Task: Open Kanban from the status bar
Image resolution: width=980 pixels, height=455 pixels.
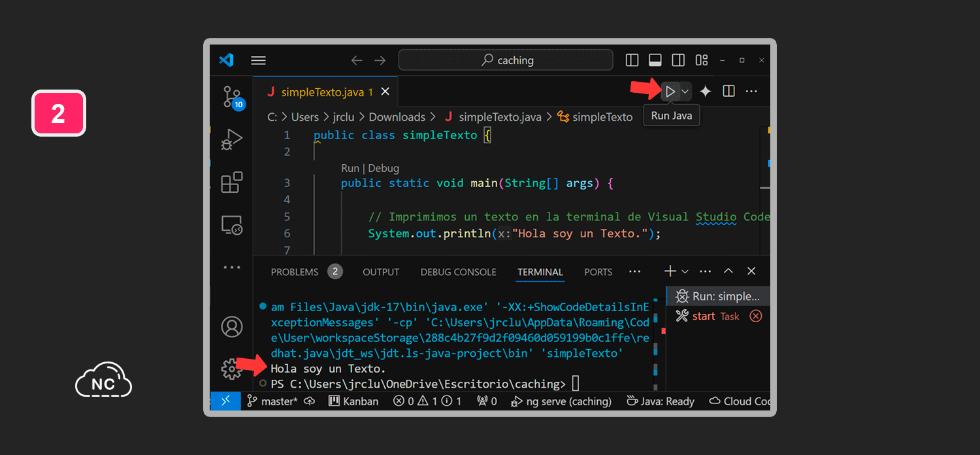Action: coord(353,401)
